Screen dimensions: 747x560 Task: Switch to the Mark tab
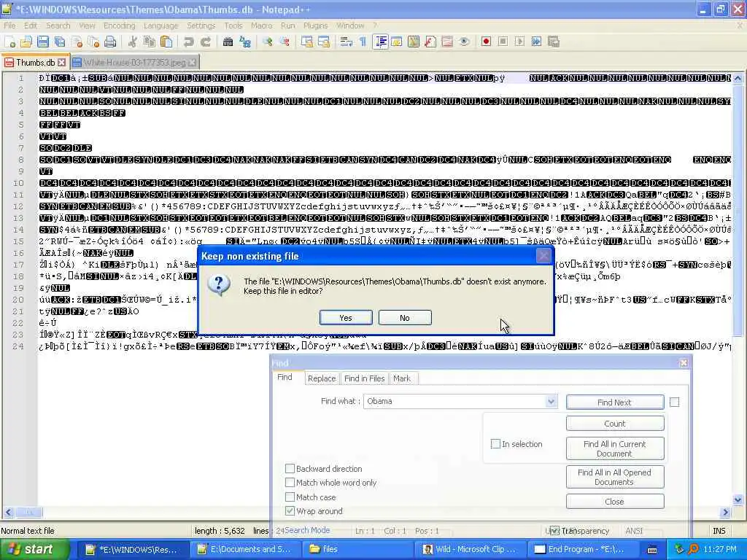click(x=402, y=378)
